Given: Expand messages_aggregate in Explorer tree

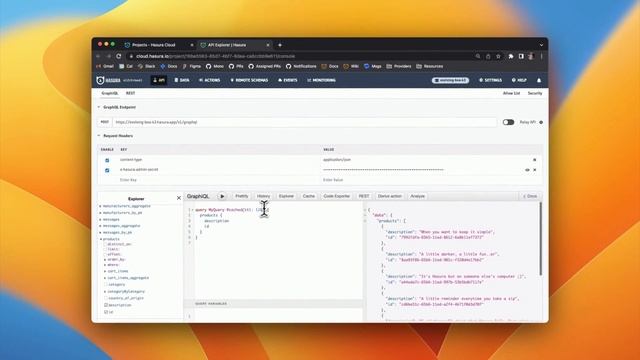Looking at the screenshot, I should (100, 226).
